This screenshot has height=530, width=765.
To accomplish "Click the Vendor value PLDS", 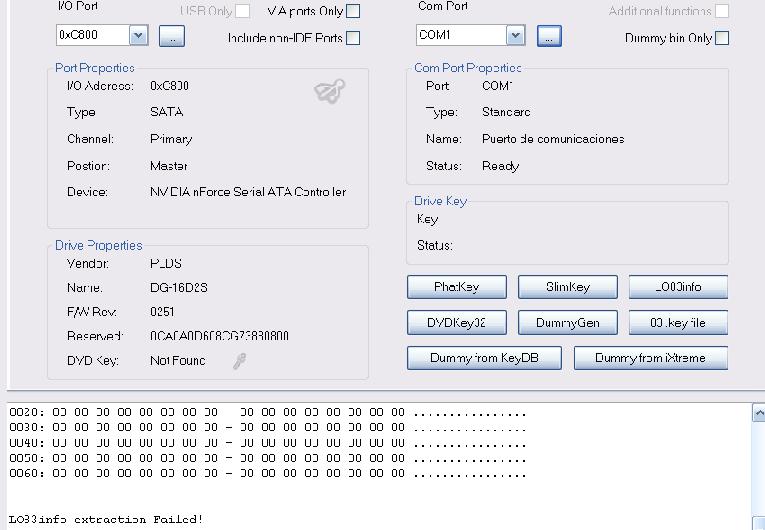I will coord(166,264).
